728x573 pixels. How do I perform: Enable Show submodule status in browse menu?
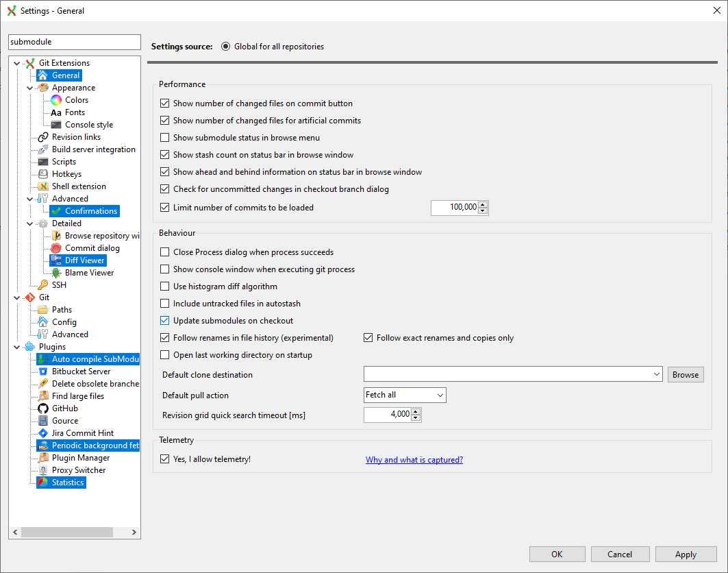coord(164,137)
